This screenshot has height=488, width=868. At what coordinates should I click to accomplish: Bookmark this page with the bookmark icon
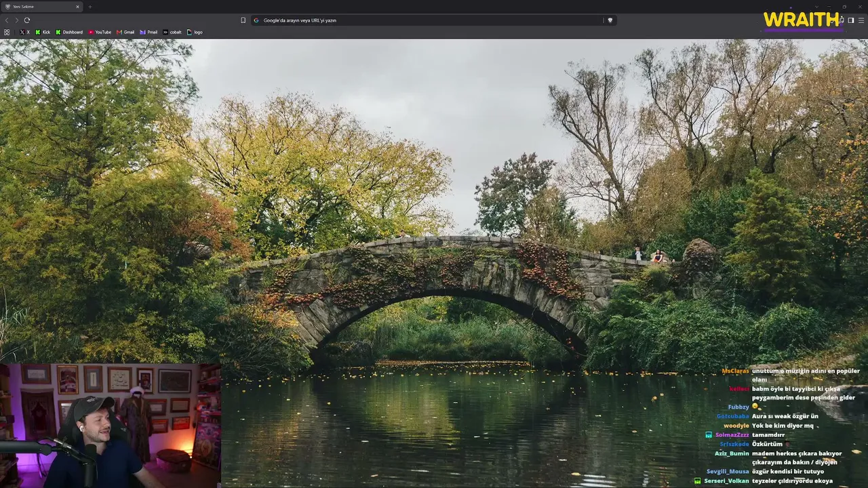[243, 20]
